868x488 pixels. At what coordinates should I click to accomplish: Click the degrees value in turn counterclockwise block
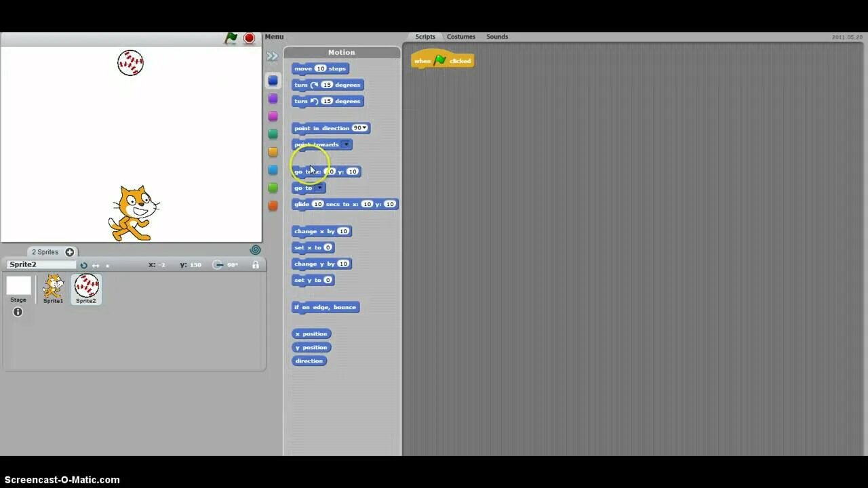(327, 101)
